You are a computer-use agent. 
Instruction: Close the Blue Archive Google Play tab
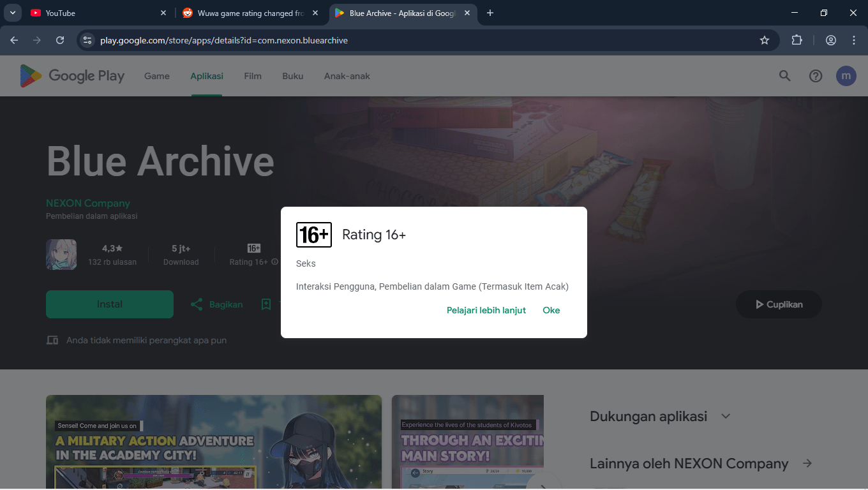(x=467, y=13)
